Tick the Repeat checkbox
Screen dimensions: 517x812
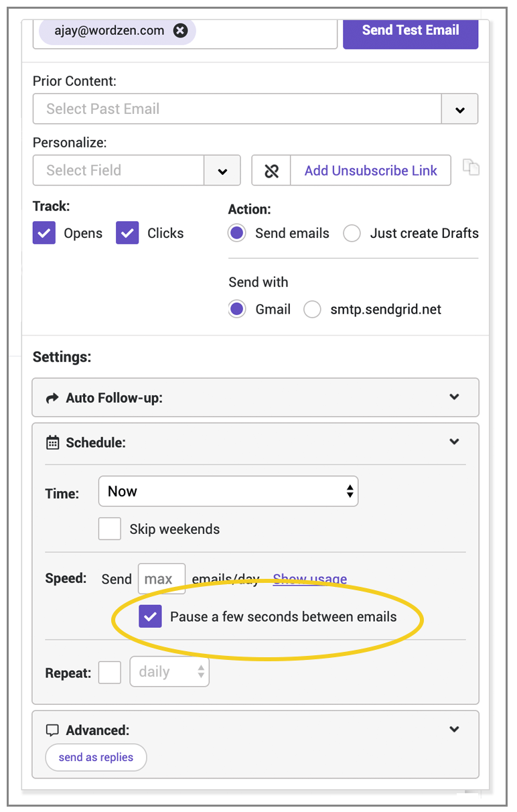[110, 672]
